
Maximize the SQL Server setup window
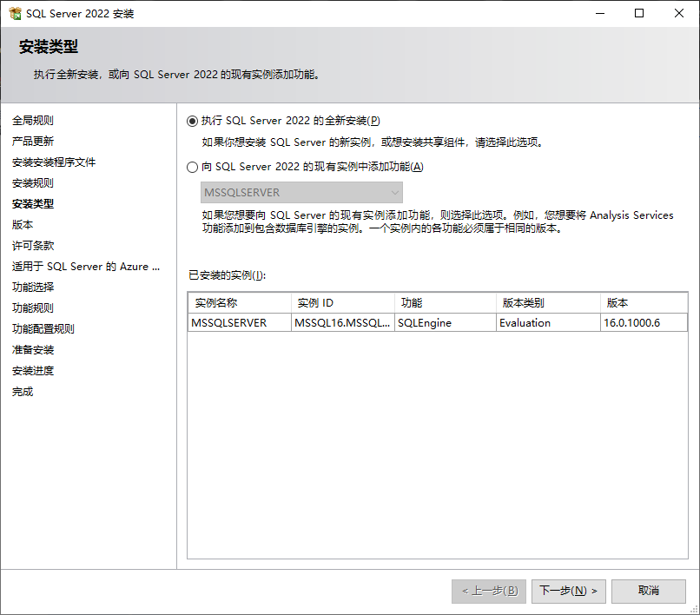click(639, 14)
